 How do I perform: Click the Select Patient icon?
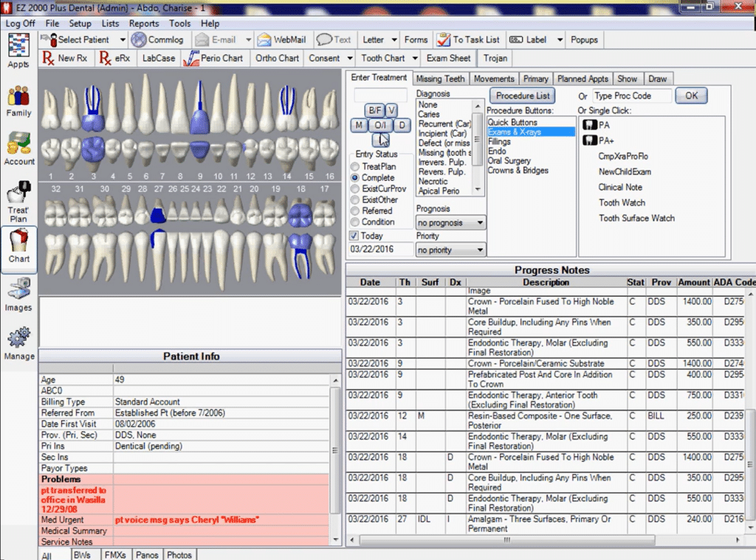[x=49, y=40]
